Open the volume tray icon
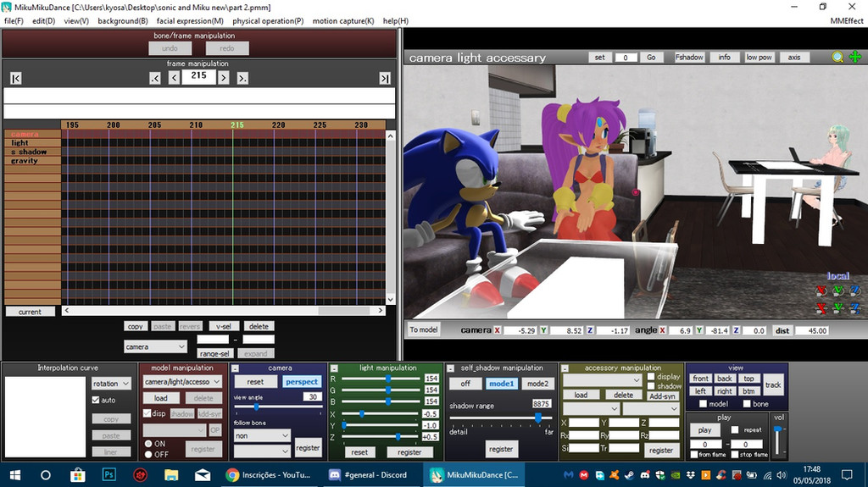Screen dimensions: 868x487 click(x=782, y=475)
